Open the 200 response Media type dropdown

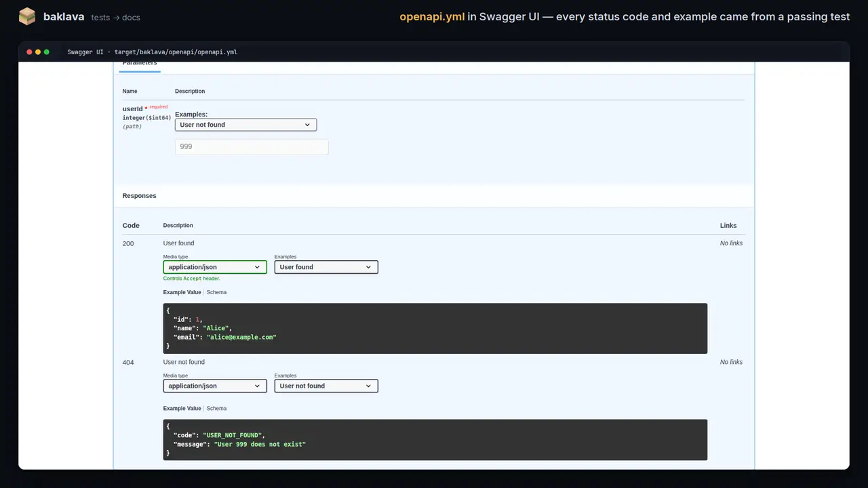215,267
